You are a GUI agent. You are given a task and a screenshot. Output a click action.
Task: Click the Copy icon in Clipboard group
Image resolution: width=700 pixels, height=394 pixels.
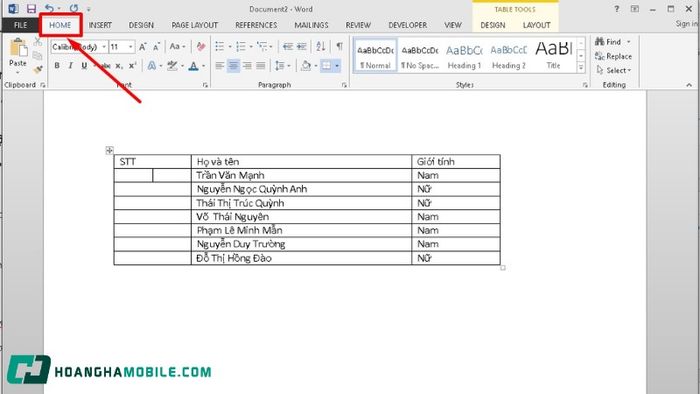click(x=38, y=56)
